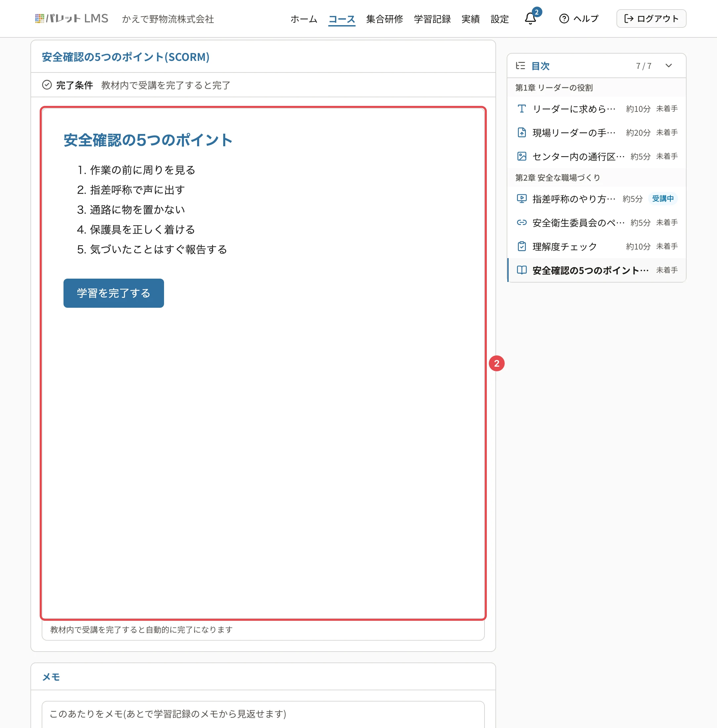
Task: Click the heading 安全確認の5つのポイント(SCORM)
Action: pyautogui.click(x=125, y=57)
